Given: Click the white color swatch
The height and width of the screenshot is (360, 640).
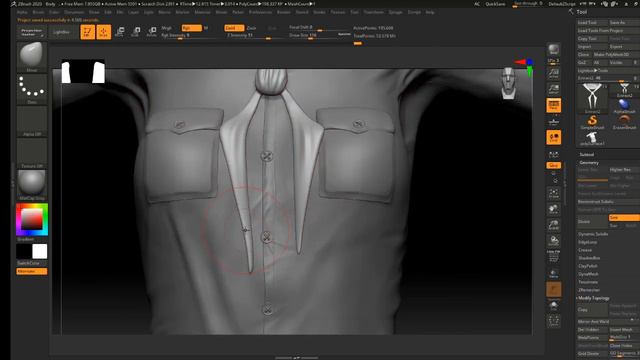Looking at the screenshot, I should pos(40,251).
